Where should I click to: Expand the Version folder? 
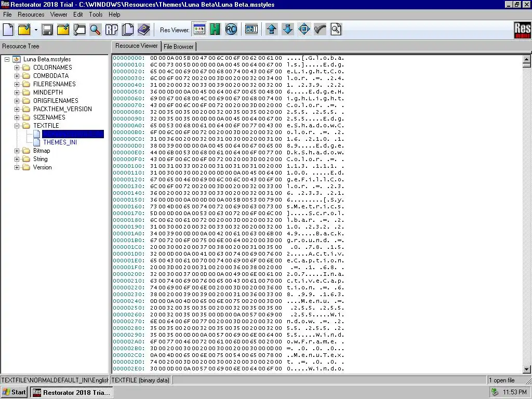[17, 167]
